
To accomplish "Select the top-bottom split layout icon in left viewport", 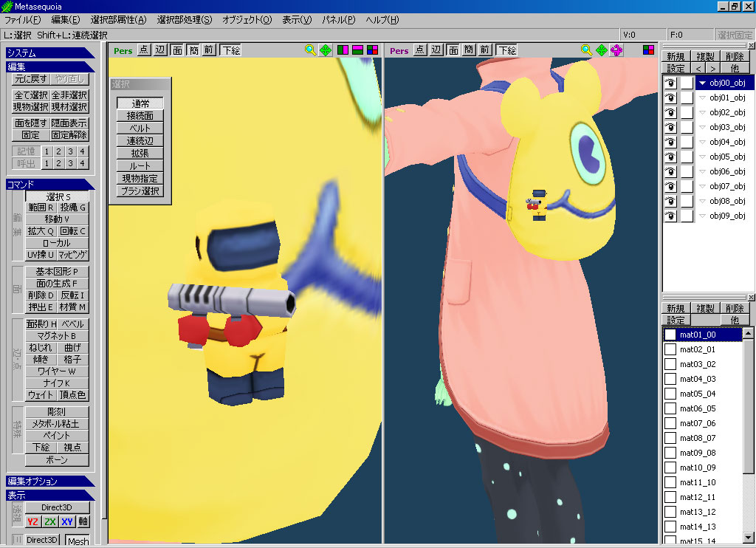I will pyautogui.click(x=358, y=49).
